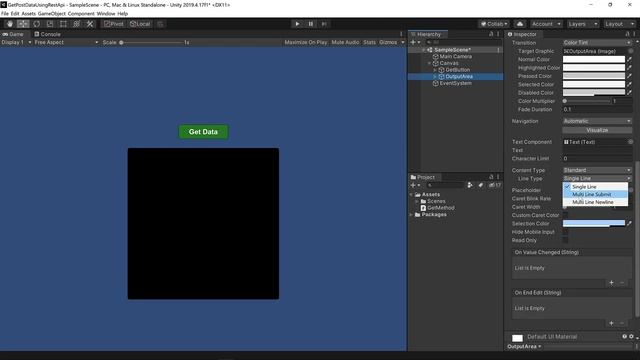Toggle Mute Audio
This screenshot has width=640, height=360.
click(x=345, y=42)
